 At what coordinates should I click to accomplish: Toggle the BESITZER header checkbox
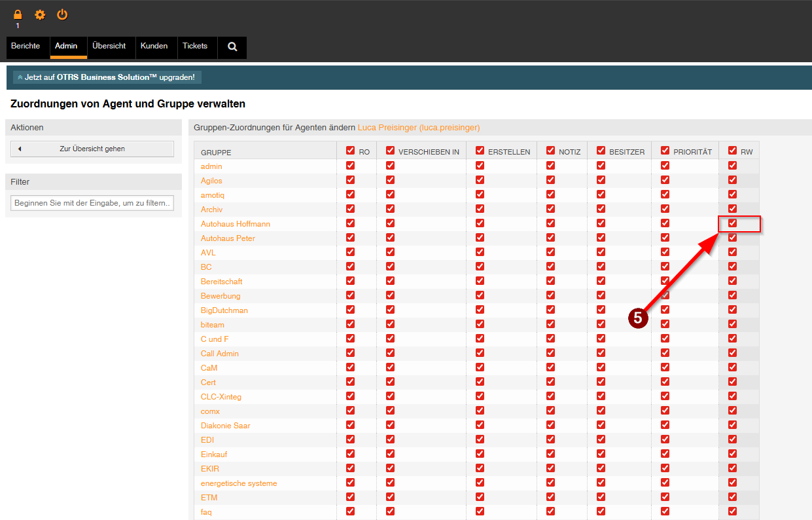pyautogui.click(x=601, y=151)
